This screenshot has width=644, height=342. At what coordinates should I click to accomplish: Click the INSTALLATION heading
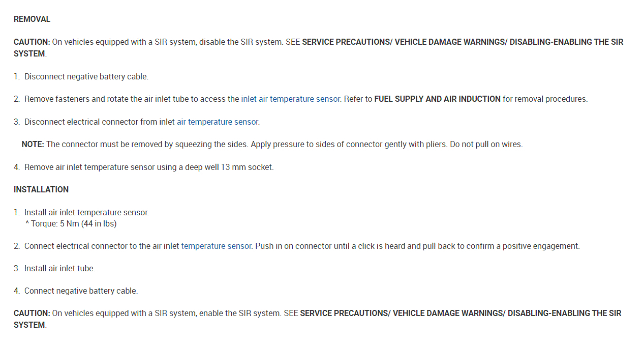pos(41,190)
